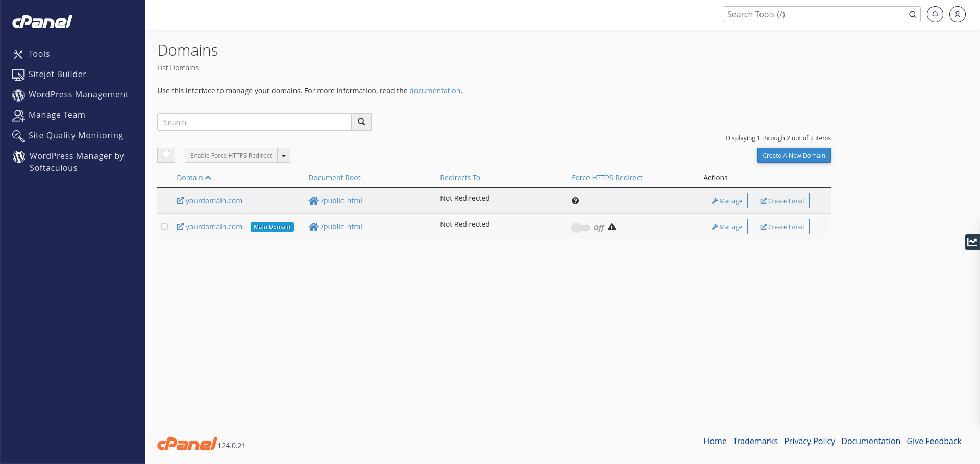
Task: Create Email for the first domain
Action: pyautogui.click(x=782, y=201)
